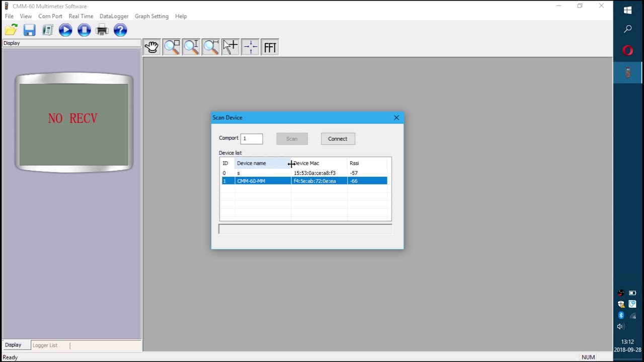
Task: Select the center-arrows autoscale tool
Action: coord(250,47)
